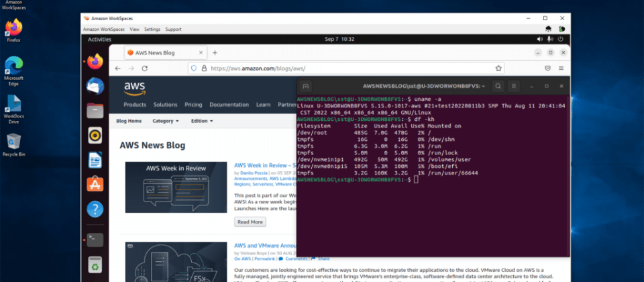Expand the Category dropdown

166,121
